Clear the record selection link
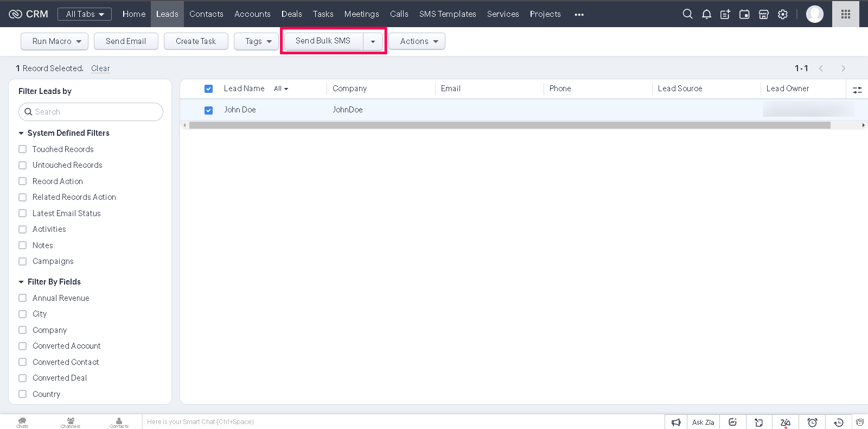 100,68
